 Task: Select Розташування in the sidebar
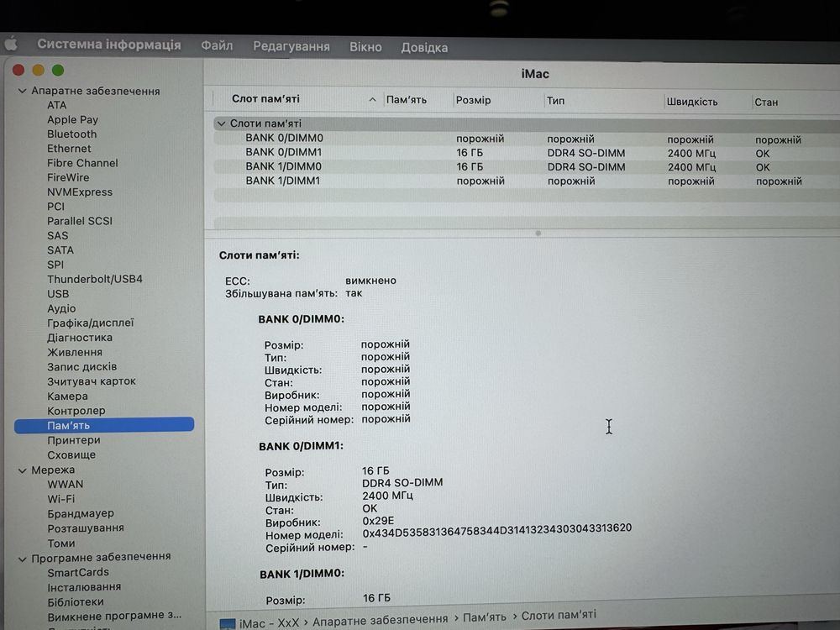86,528
